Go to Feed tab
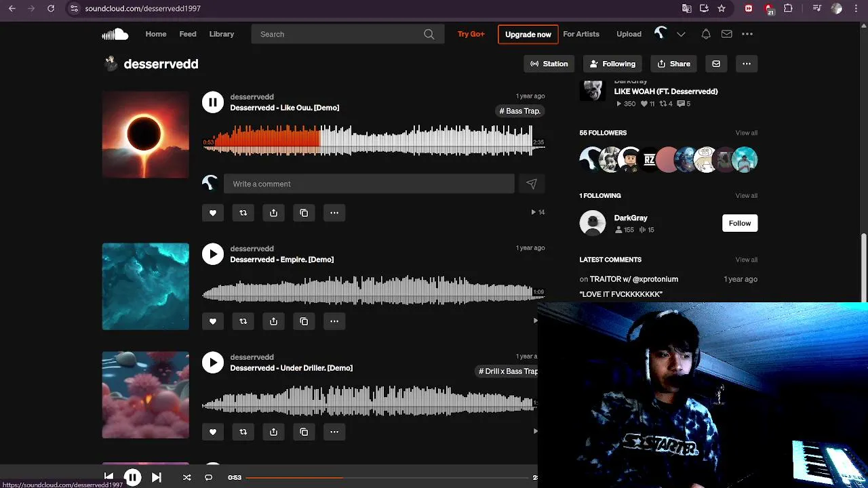The width and height of the screenshot is (868, 488). (x=188, y=34)
